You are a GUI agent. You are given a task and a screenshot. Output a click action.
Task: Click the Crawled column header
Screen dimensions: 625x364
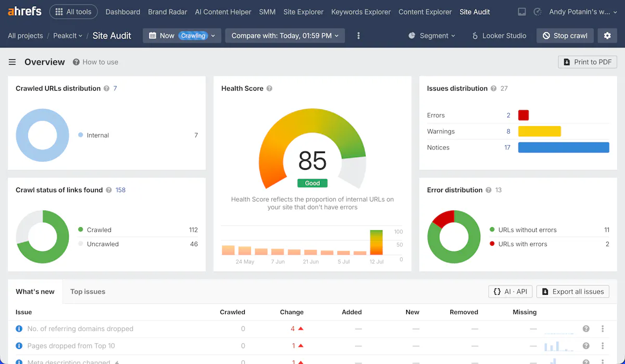click(232, 312)
